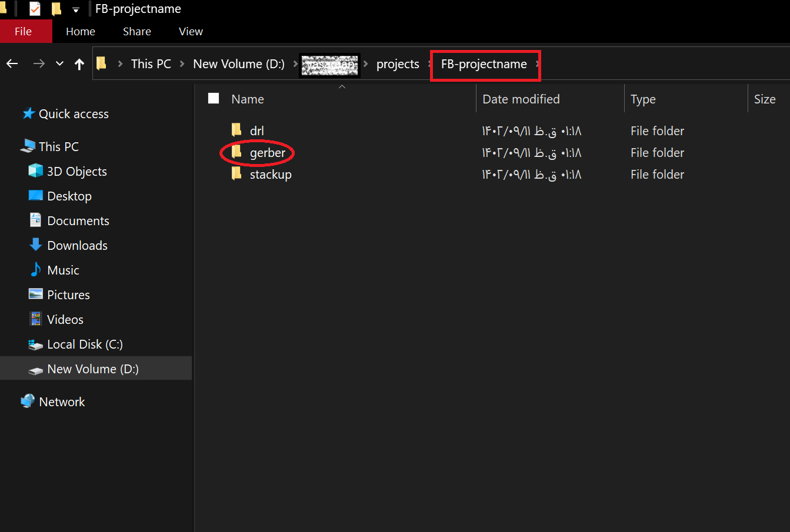The height and width of the screenshot is (532, 790).
Task: Click the Properties icon in quick access toolbar
Action: (x=35, y=9)
